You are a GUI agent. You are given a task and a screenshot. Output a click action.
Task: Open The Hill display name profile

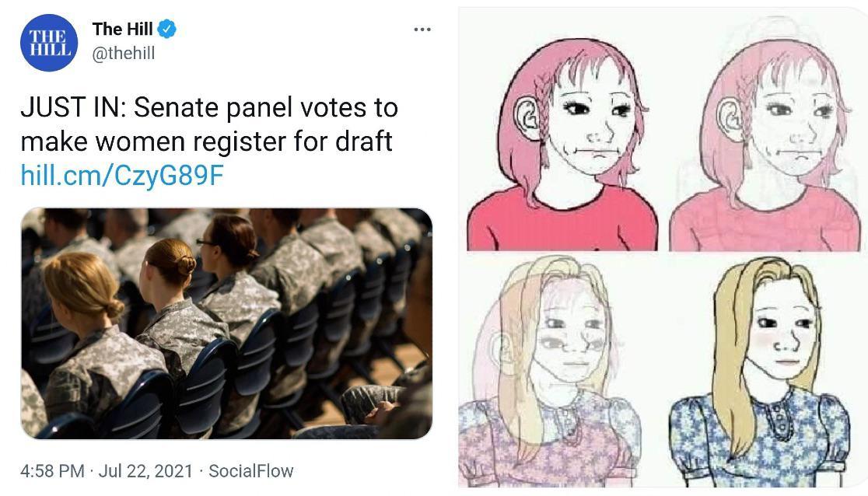pyautogui.click(x=122, y=30)
